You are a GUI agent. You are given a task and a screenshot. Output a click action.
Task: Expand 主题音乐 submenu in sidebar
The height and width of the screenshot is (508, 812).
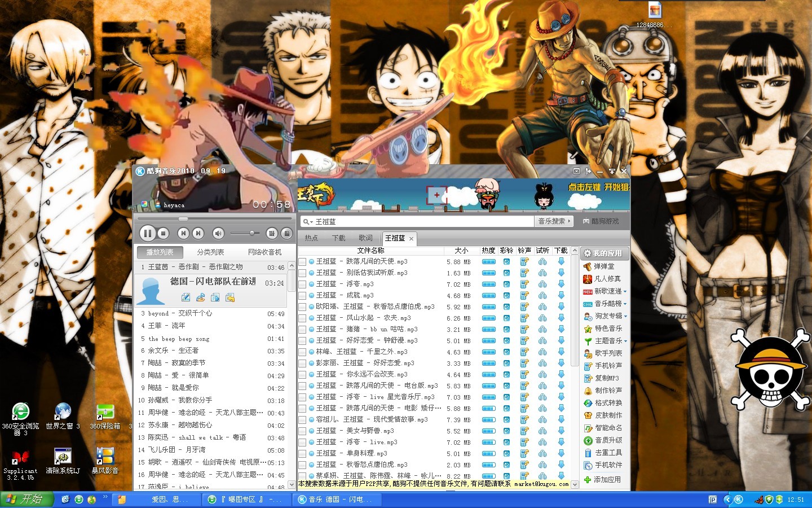[x=625, y=341]
